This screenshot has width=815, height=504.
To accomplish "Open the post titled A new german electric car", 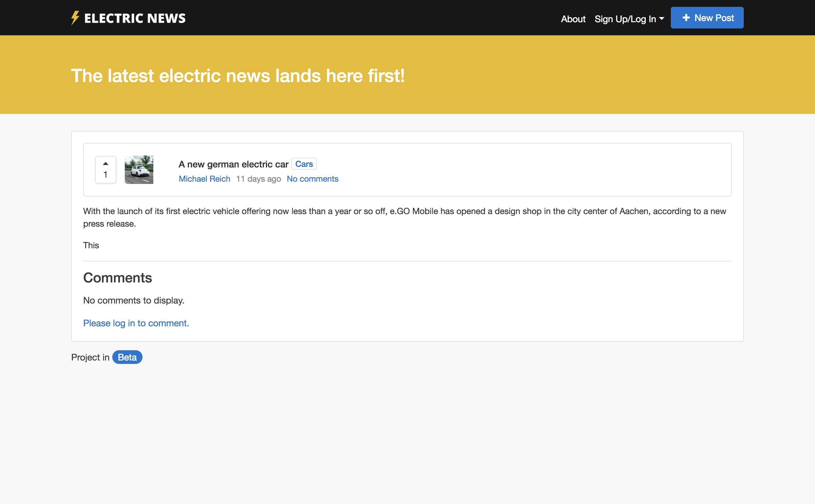I will tap(233, 164).
